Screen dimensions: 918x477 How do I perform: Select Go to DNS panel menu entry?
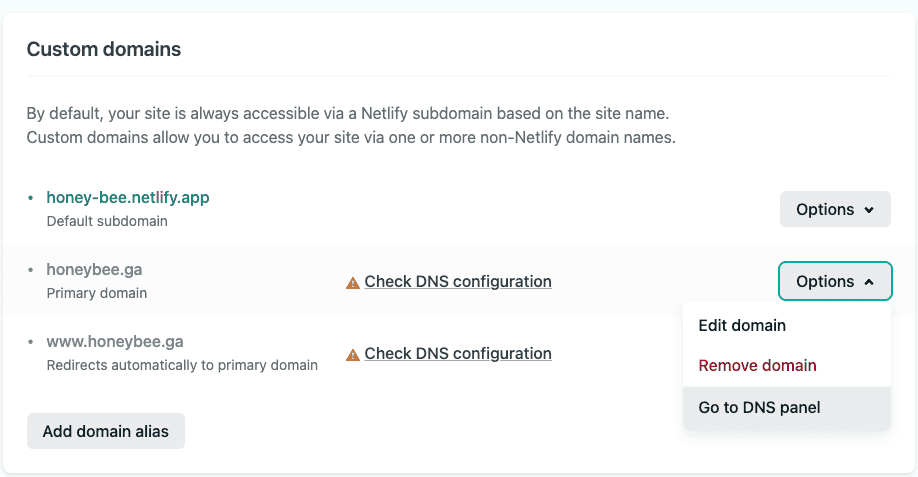pyautogui.click(x=759, y=408)
